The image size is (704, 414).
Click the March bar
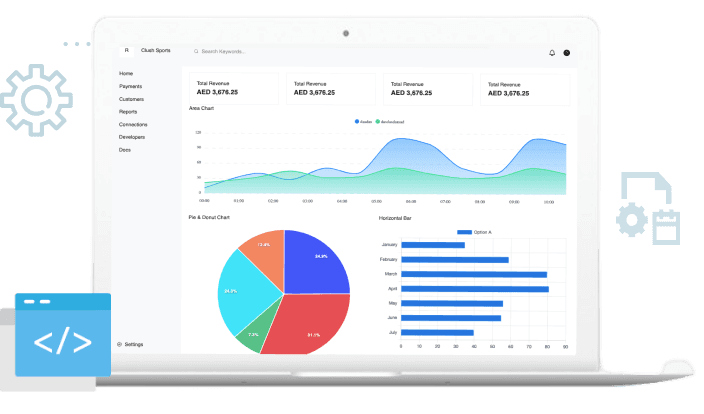click(x=474, y=274)
